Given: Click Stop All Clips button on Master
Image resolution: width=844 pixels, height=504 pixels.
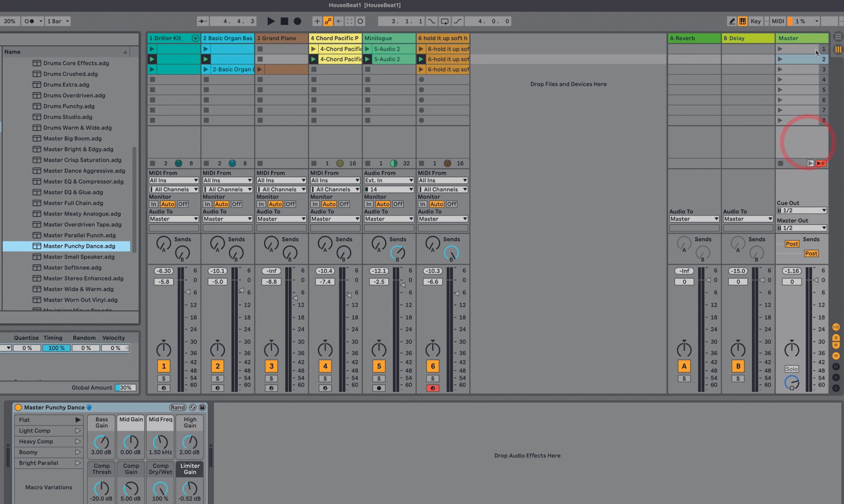Looking at the screenshot, I should tap(780, 163).
